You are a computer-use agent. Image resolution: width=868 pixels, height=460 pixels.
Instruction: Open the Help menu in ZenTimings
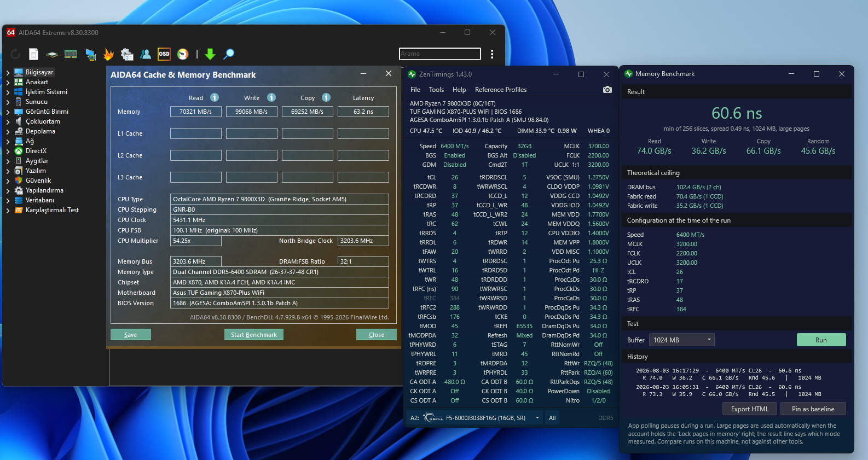[459, 90]
